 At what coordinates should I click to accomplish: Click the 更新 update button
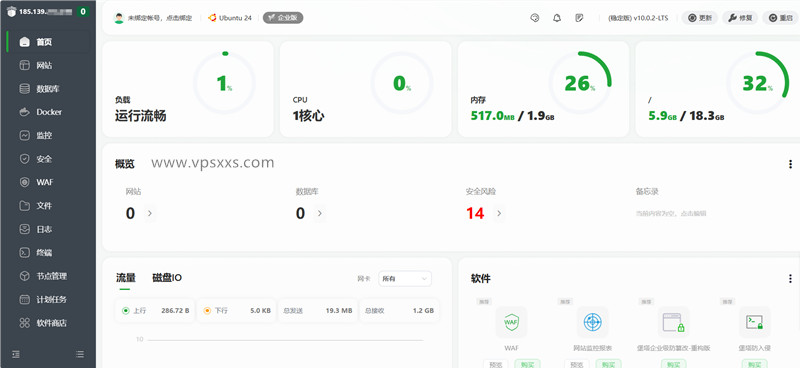tap(699, 18)
